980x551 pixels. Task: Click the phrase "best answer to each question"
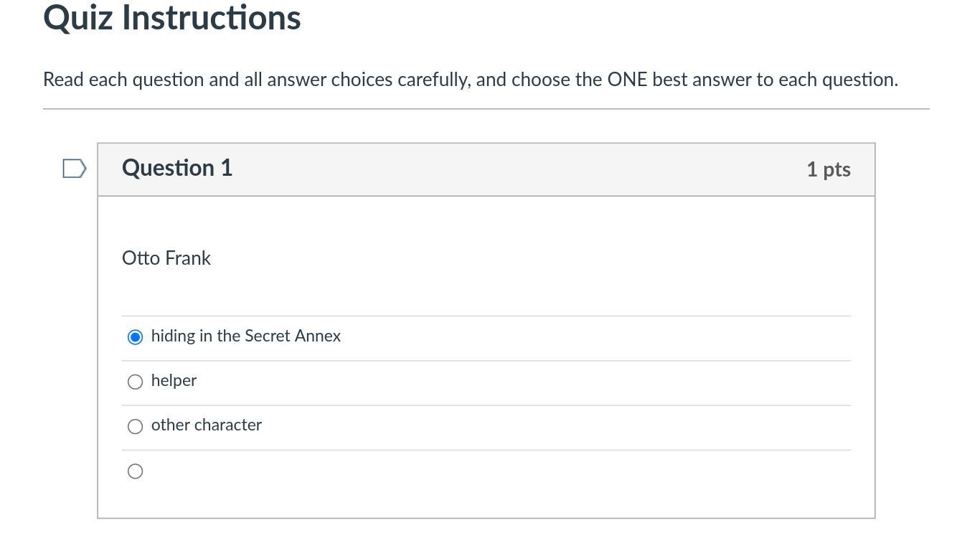coord(774,80)
